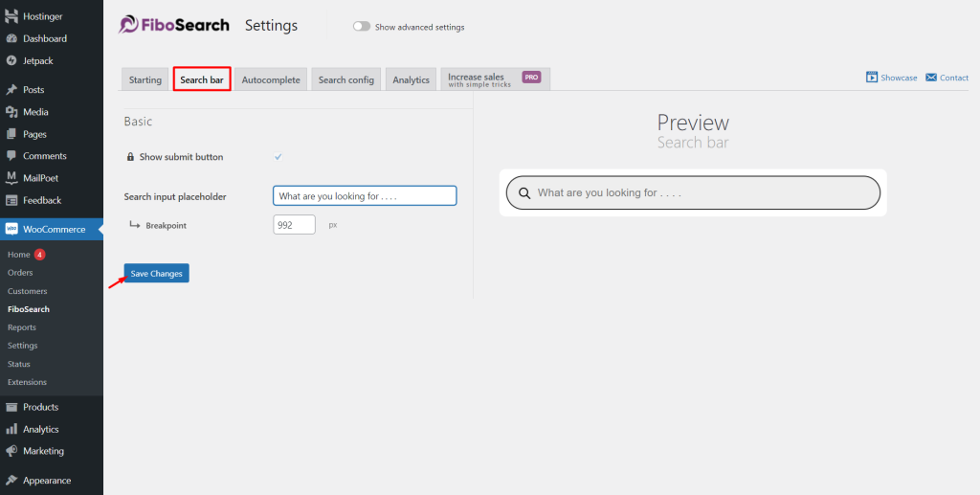The width and height of the screenshot is (980, 495).
Task: Click the FiboSearch logo icon
Action: (128, 25)
